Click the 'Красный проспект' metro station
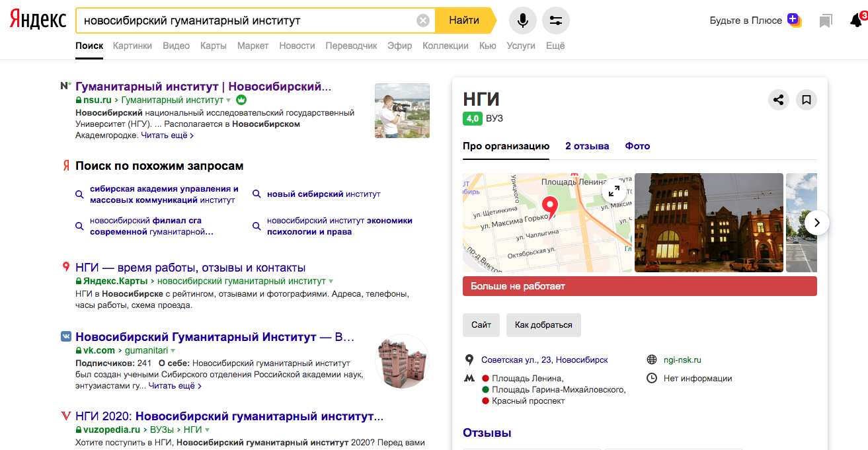 (528, 401)
